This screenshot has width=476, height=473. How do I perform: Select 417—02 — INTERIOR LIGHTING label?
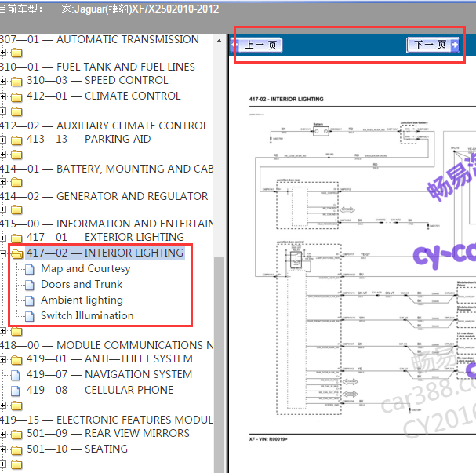[105, 253]
